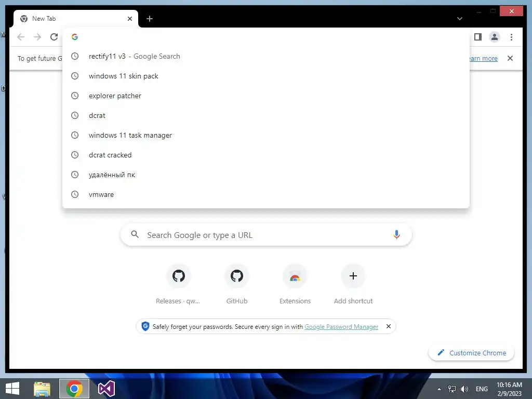Screen dimensions: 532x399
Task: Open the taskbar clock showing 10:16 AM
Action: tap(509, 389)
